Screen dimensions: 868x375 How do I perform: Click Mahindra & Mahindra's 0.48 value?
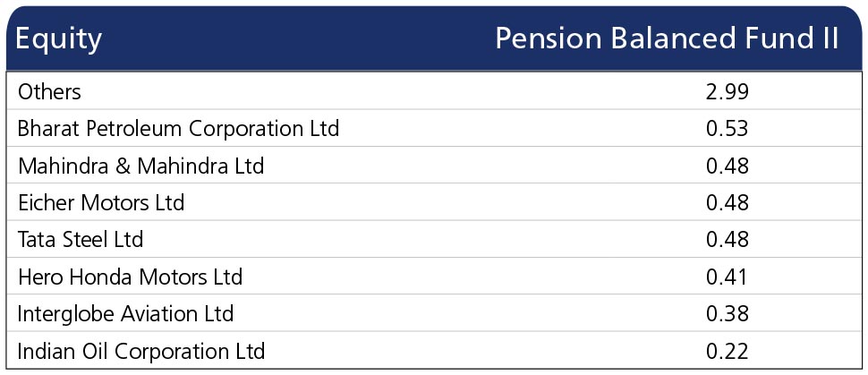(728, 166)
